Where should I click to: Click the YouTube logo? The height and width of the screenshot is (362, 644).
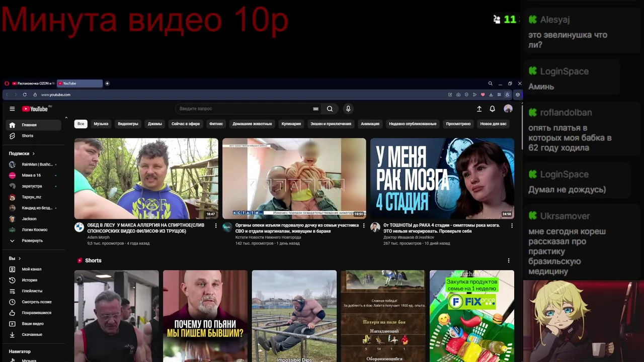pos(35,109)
